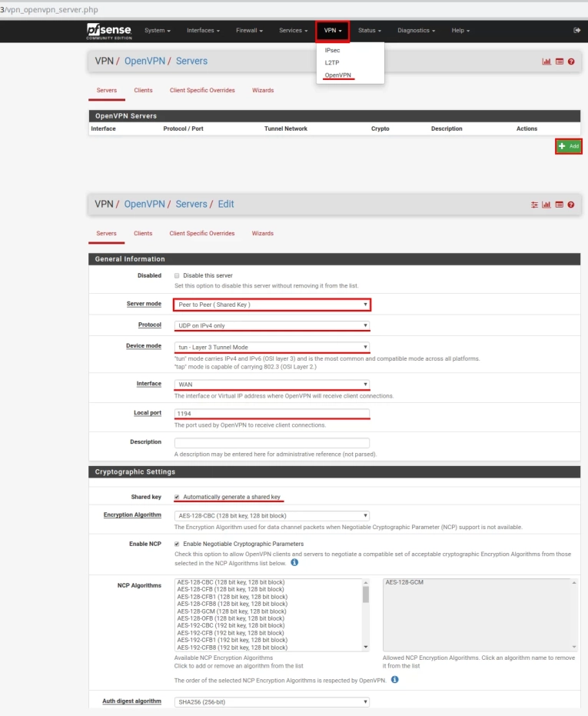The height and width of the screenshot is (716, 588).
Task: Open the Interfaces menu
Action: point(203,31)
